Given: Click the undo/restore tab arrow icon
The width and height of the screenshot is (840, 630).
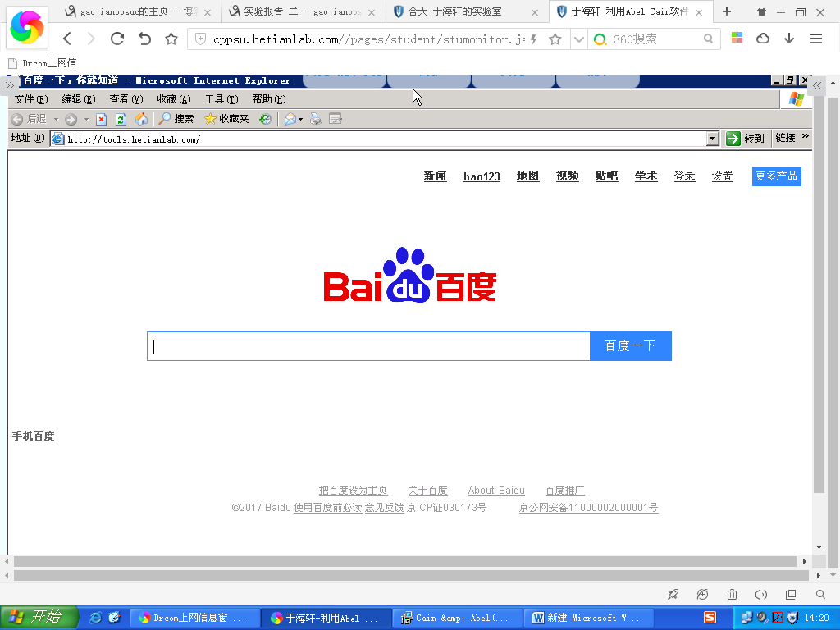Looking at the screenshot, I should click(x=144, y=39).
